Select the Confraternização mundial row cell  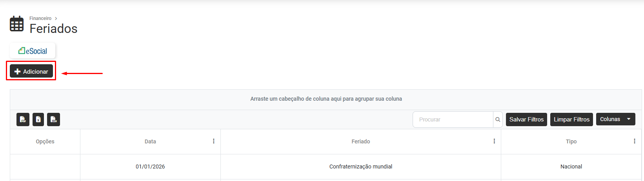pyautogui.click(x=360, y=167)
